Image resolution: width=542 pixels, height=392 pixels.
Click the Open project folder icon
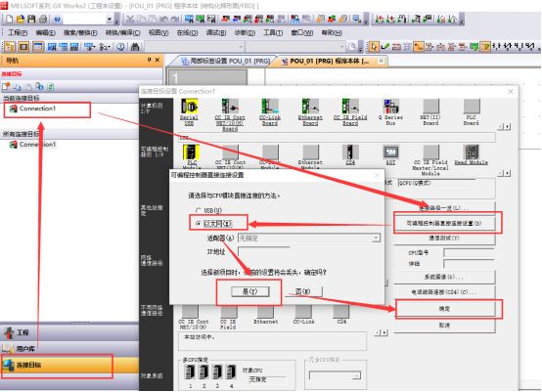click(x=21, y=20)
